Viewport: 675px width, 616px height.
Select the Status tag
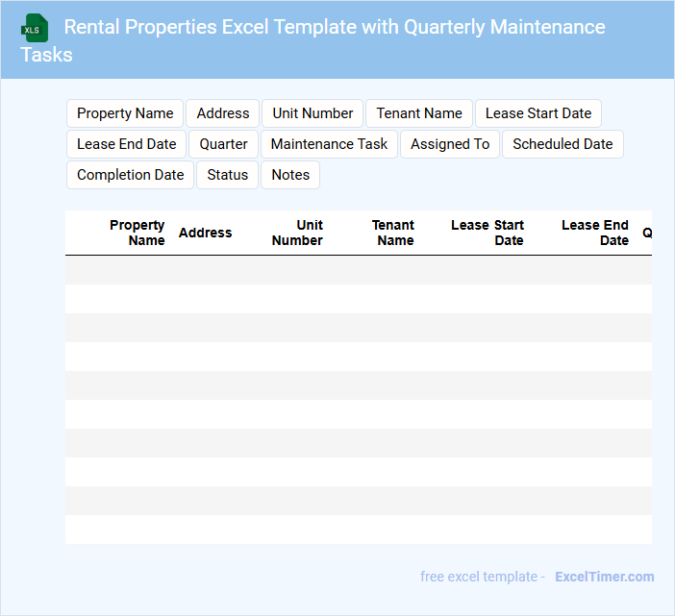228,175
